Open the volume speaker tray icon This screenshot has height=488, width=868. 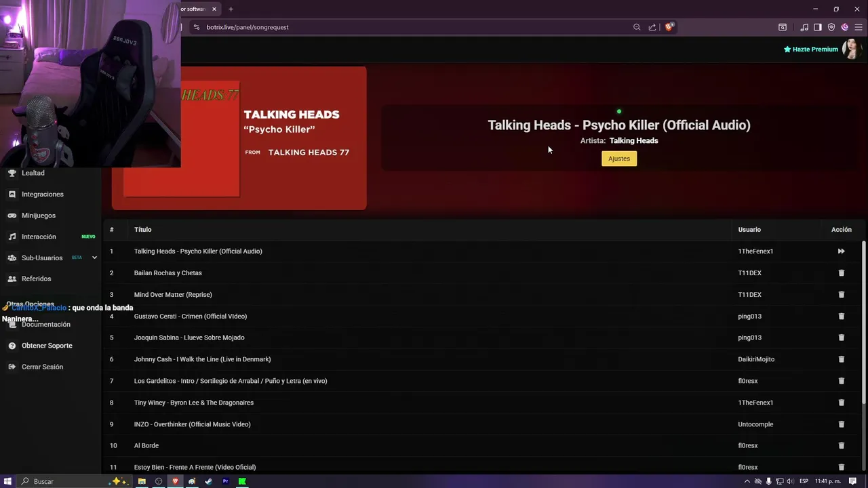(x=791, y=481)
